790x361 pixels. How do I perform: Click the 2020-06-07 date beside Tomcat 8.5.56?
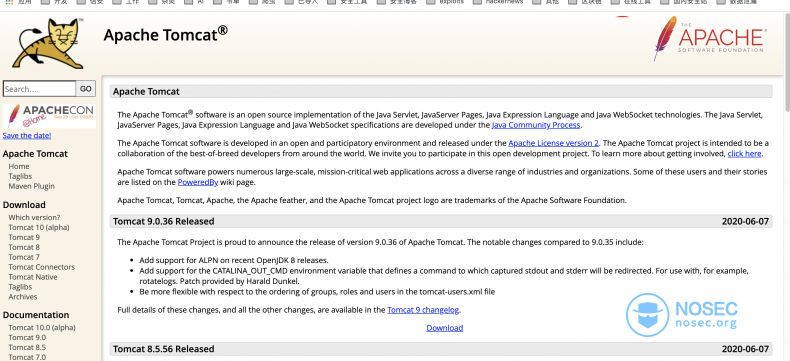745,349
